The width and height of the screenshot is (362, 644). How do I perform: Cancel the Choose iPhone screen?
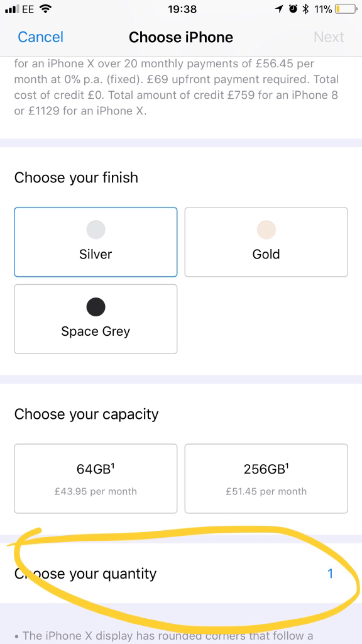(x=41, y=37)
